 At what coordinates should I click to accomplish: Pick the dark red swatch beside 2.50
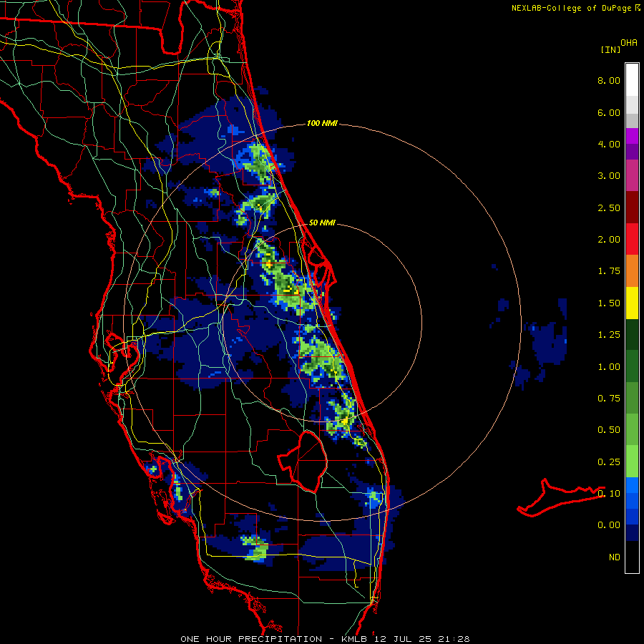632,208
